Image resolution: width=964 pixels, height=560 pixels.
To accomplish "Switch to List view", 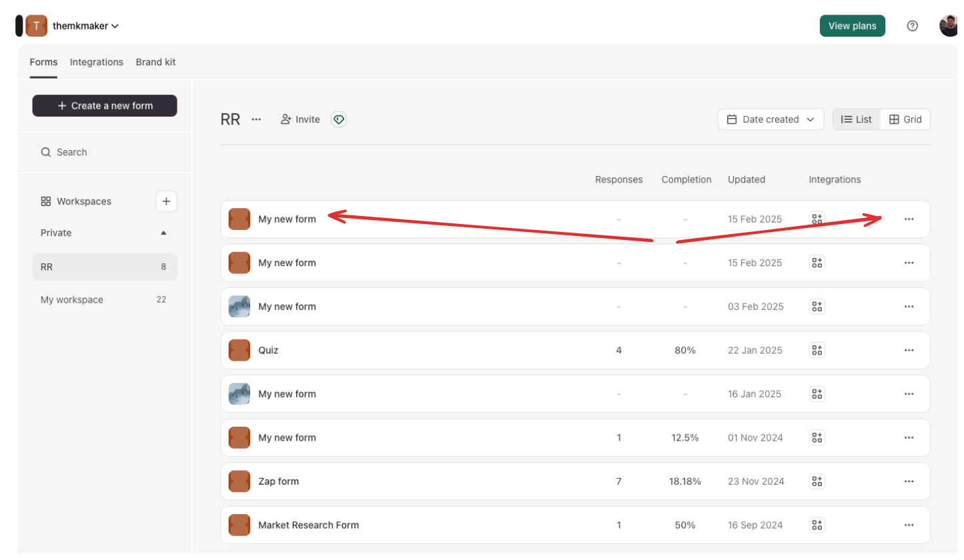I will [857, 119].
